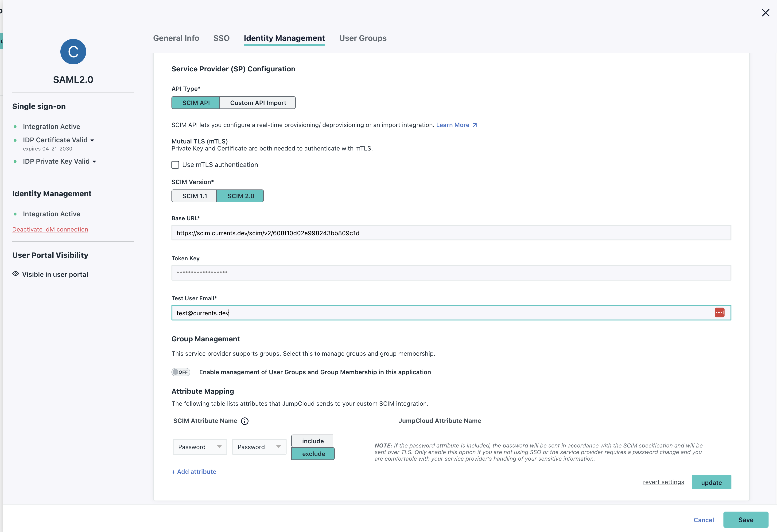The width and height of the screenshot is (777, 532).
Task: Toggle group management OFF switch
Action: 181,372
